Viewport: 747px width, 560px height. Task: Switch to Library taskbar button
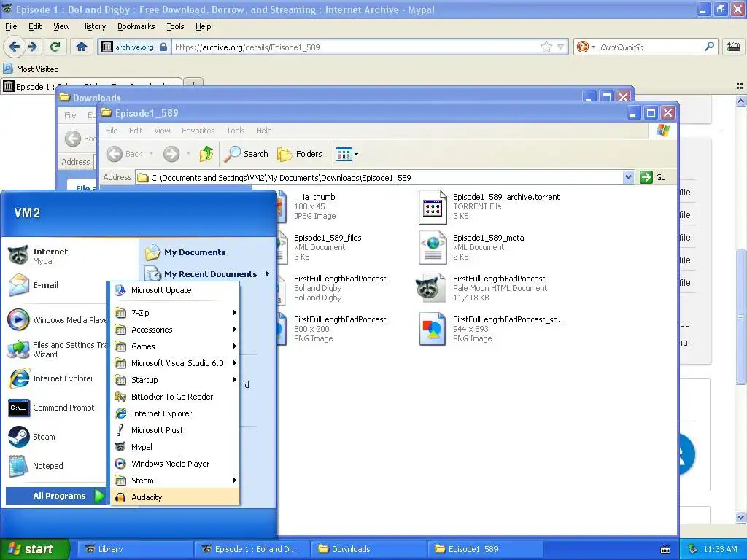click(x=134, y=549)
